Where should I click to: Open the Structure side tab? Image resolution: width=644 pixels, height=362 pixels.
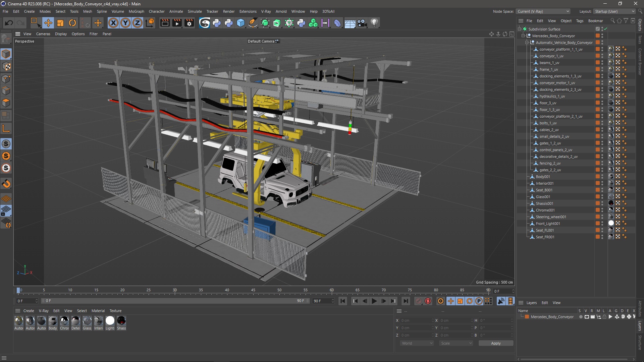(640, 343)
